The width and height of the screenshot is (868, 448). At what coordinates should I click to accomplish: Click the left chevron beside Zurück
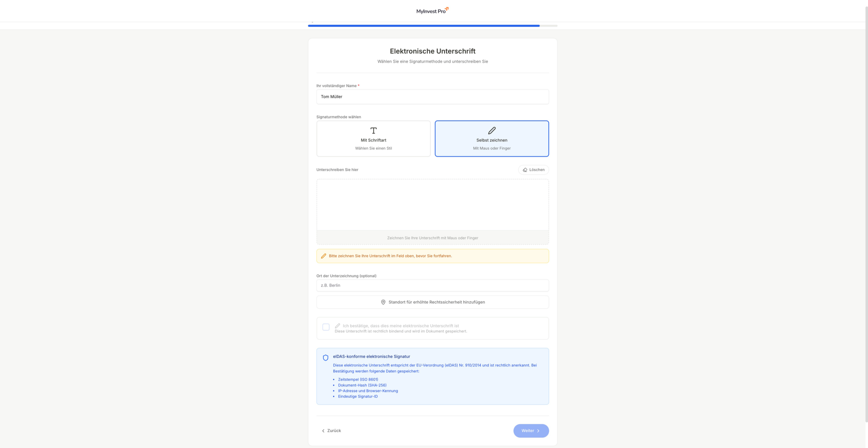323,431
